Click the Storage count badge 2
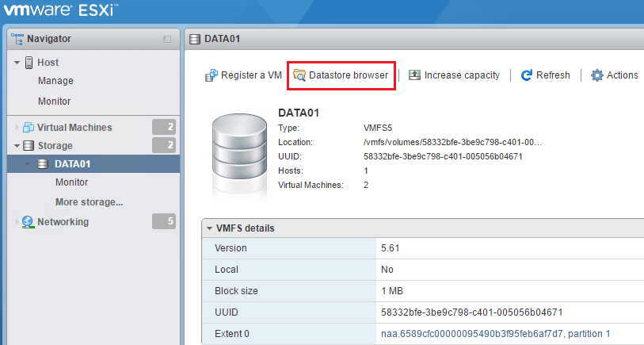The width and height of the screenshot is (644, 345). [x=164, y=145]
